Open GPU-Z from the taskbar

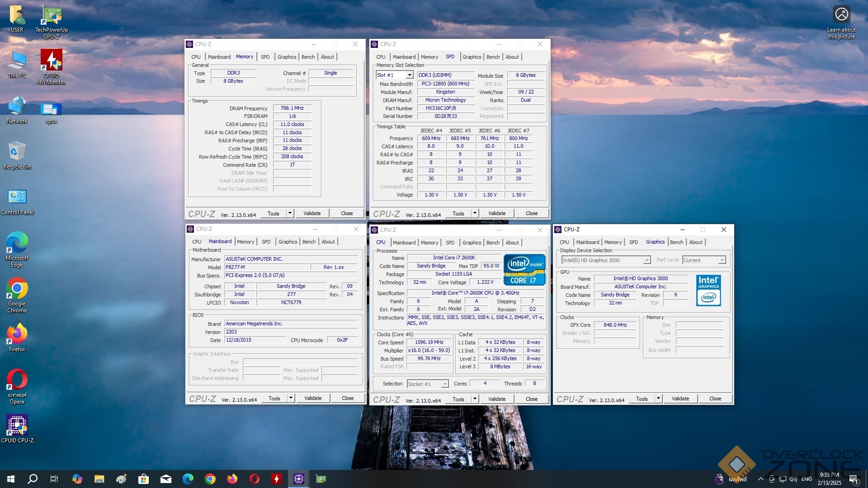(x=321, y=479)
